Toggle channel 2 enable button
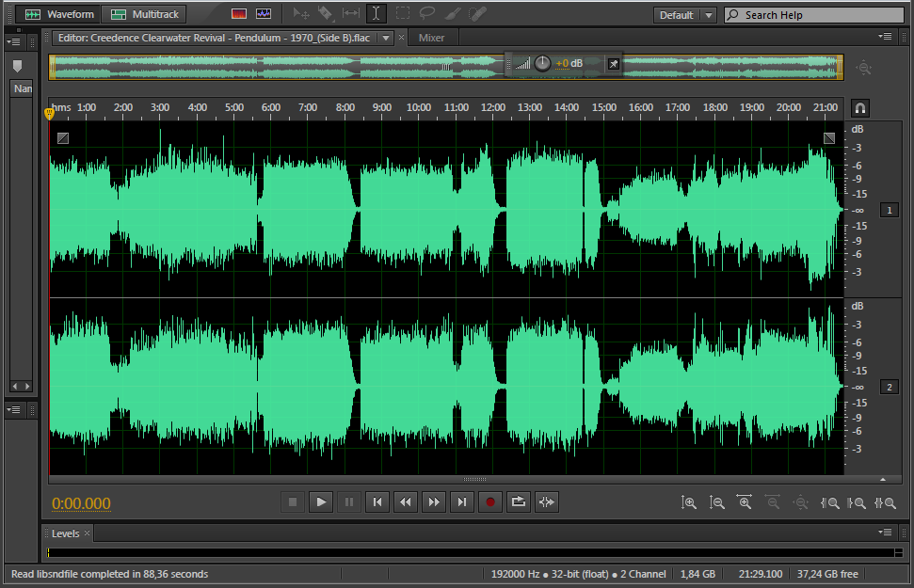914x588 pixels. (x=889, y=387)
